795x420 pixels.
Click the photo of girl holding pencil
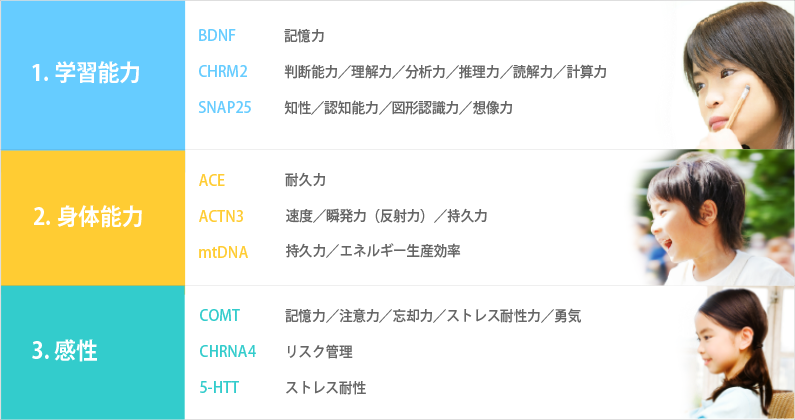point(730,75)
